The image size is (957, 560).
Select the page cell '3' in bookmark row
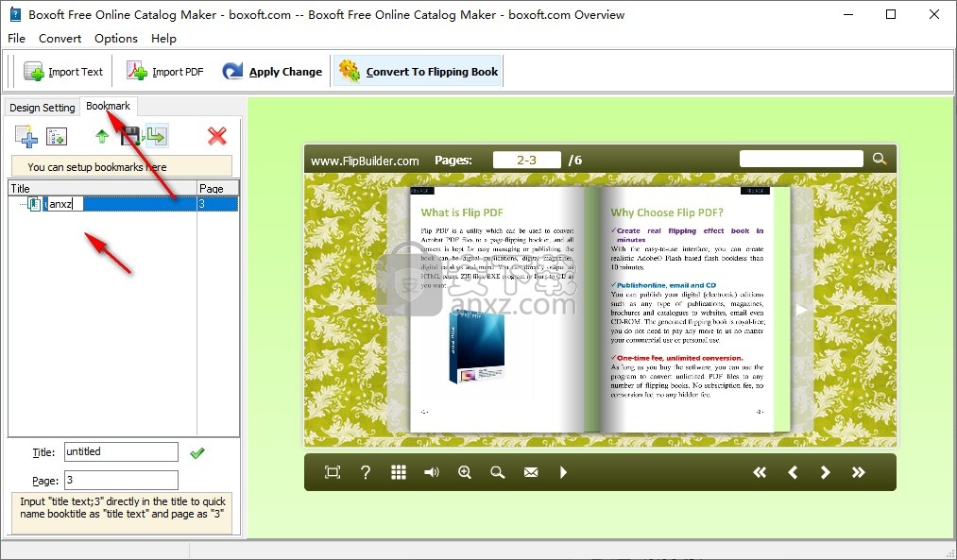click(217, 204)
